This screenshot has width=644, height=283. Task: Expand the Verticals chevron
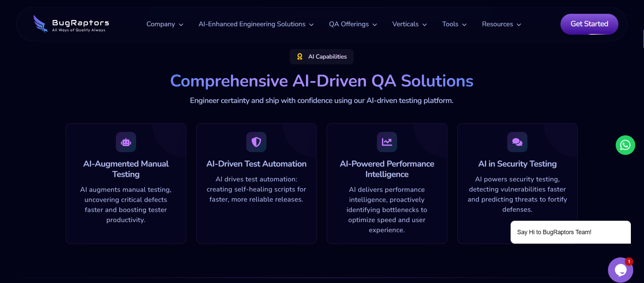point(425,25)
